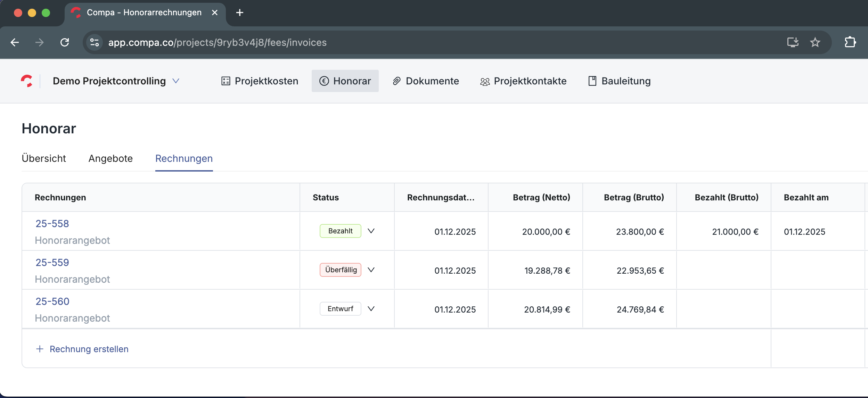Open status dropdown for Bezahlt invoice
The height and width of the screenshot is (398, 868).
pos(371,231)
